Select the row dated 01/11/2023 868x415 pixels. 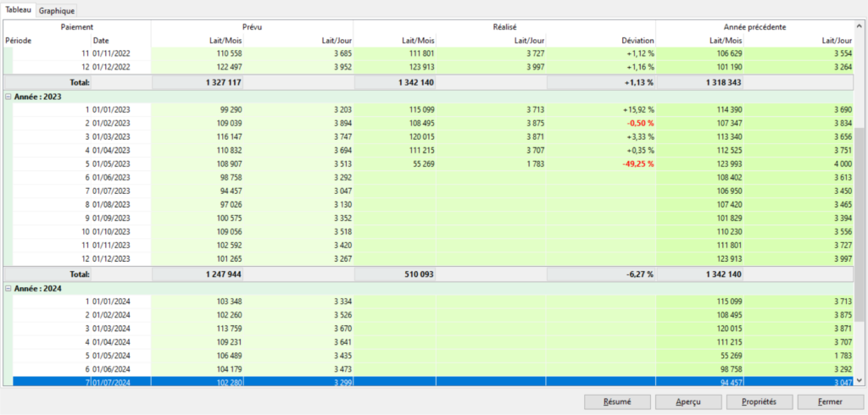coord(428,245)
